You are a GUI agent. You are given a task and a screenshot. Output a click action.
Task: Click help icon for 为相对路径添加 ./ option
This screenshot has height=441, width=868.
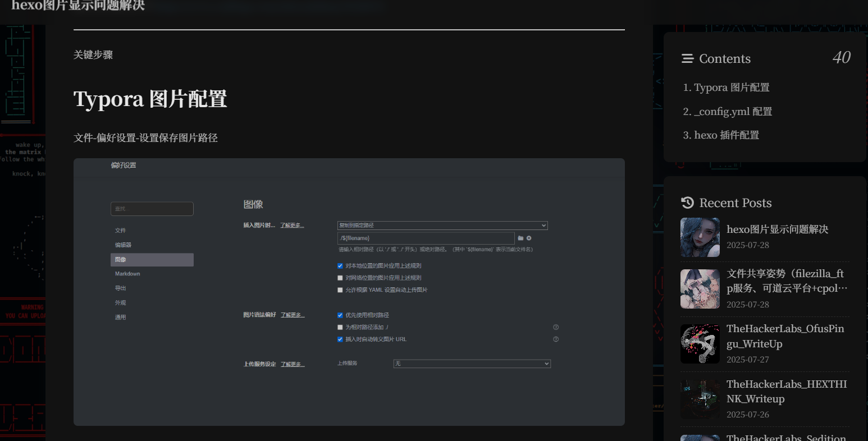point(556,327)
